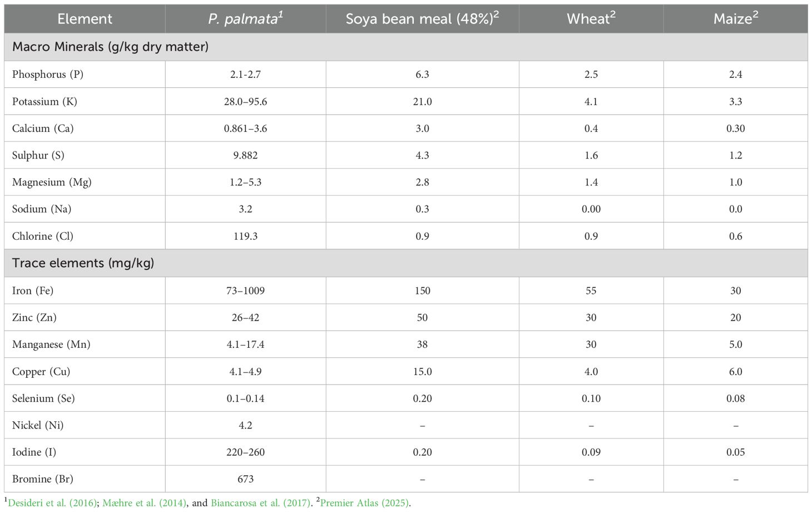This screenshot has width=812, height=512.
Task: Select the Wheat column header
Action: tap(591, 19)
